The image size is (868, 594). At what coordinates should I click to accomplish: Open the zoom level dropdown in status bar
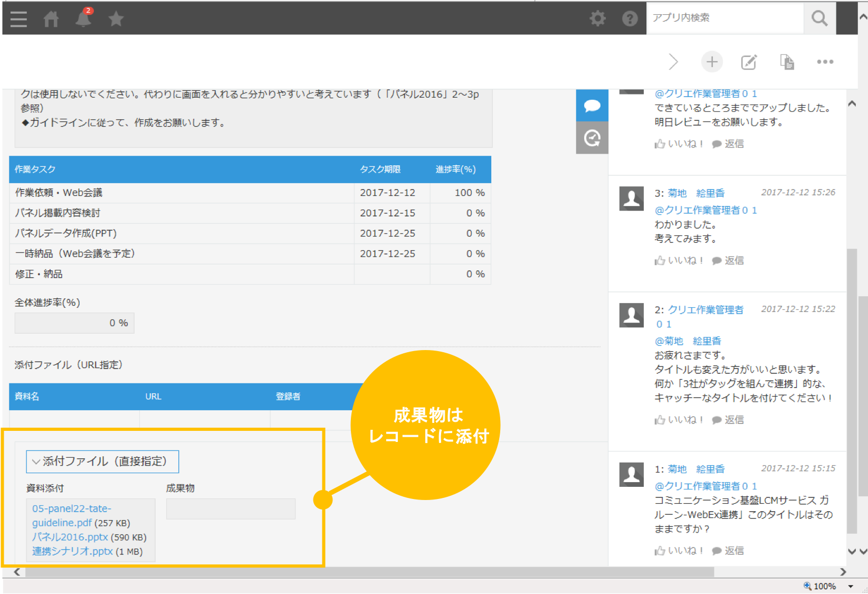[851, 586]
